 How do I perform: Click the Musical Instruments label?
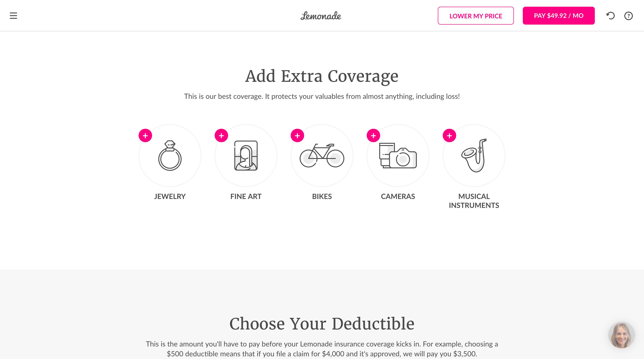474,201
